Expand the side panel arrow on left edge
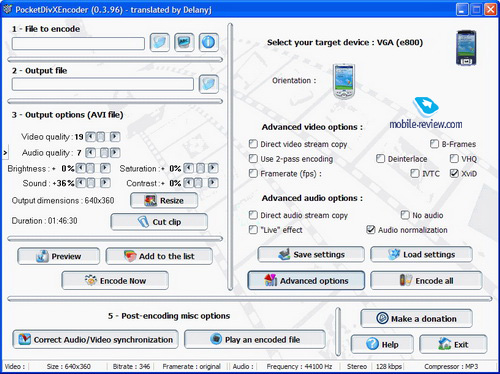The height and width of the screenshot is (374, 500). [5, 153]
